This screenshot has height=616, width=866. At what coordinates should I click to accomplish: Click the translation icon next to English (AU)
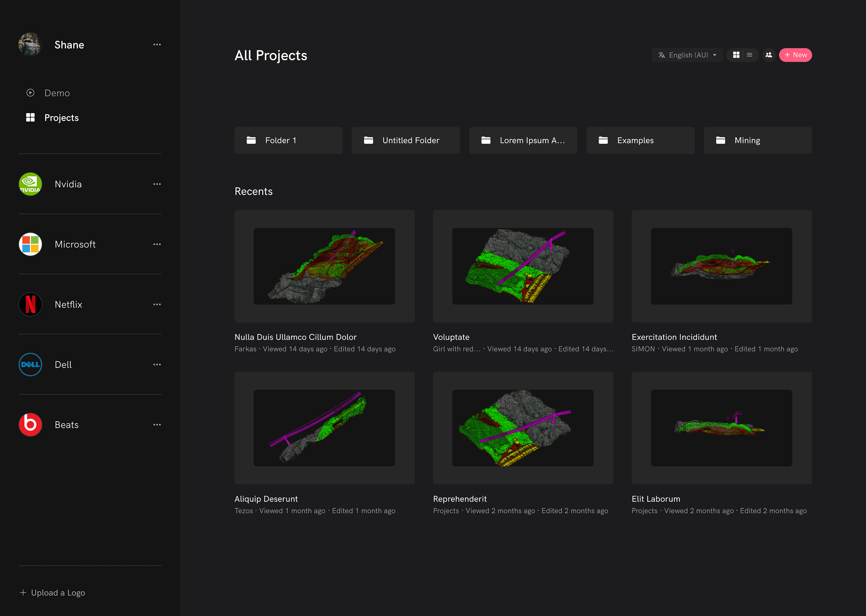[661, 55]
